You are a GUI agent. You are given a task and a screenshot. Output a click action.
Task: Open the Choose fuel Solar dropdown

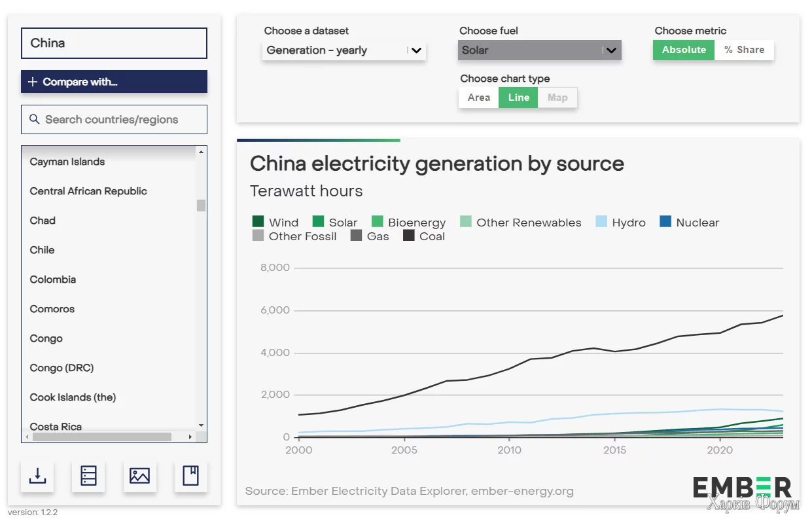coord(539,50)
